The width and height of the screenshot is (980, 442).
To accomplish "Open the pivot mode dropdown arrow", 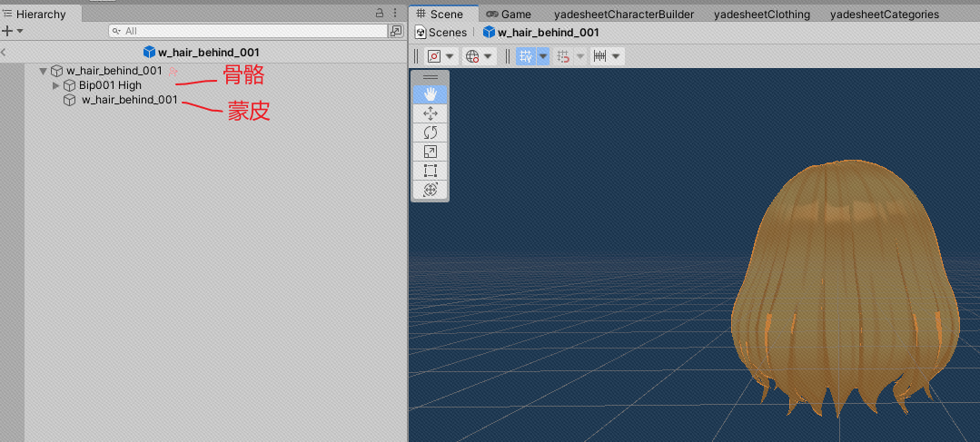I will click(450, 57).
